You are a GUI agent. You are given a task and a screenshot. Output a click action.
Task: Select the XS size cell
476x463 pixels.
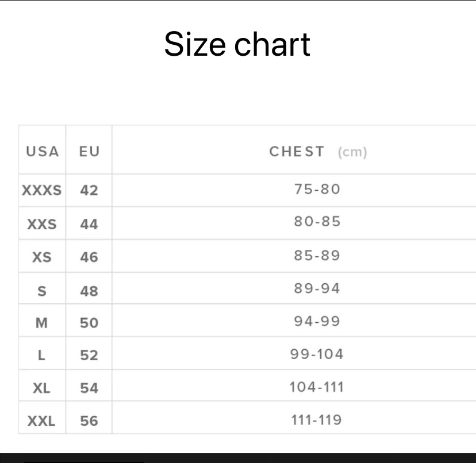pyautogui.click(x=42, y=257)
